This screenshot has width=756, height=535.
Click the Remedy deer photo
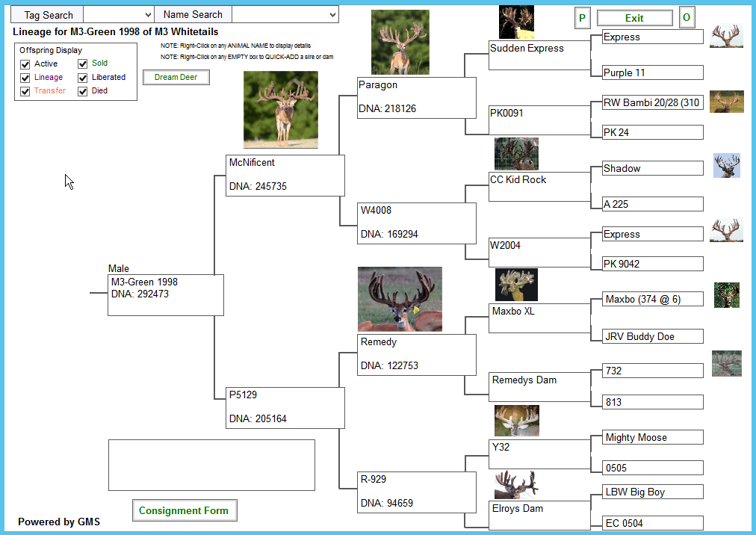[x=400, y=299]
